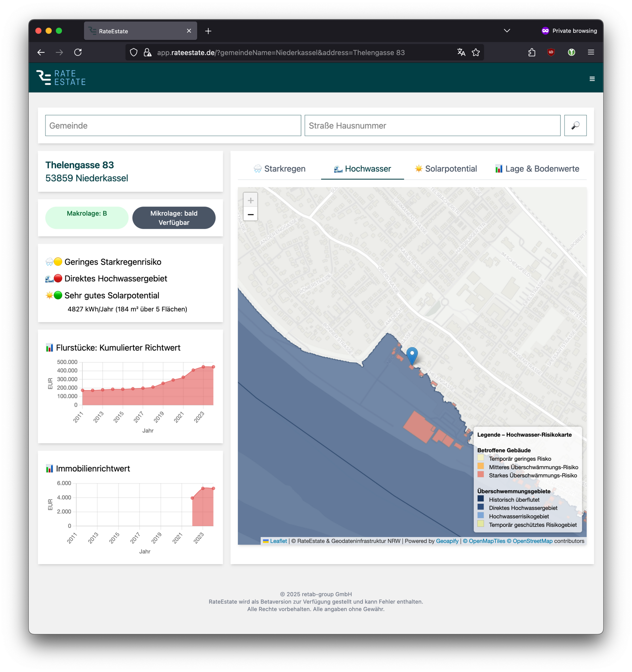Open the Solarpotential tab

click(446, 169)
